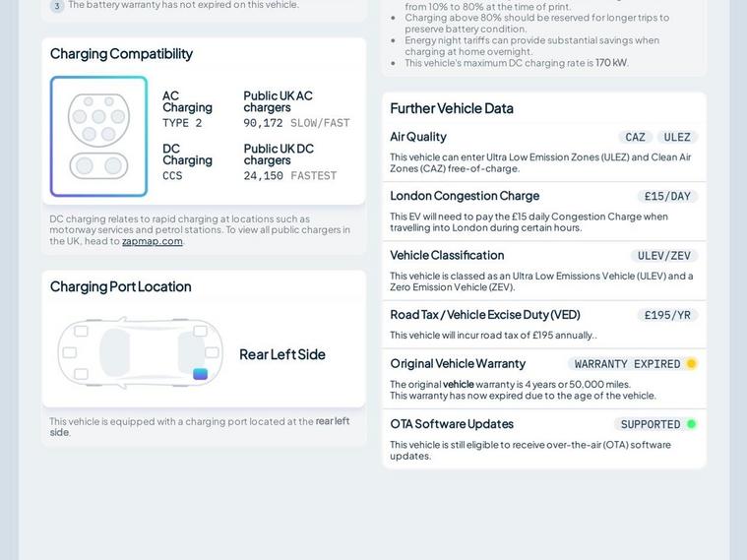This screenshot has height=560, width=747.
Task: Click the yellow warranty expired status dot
Action: pyautogui.click(x=691, y=364)
